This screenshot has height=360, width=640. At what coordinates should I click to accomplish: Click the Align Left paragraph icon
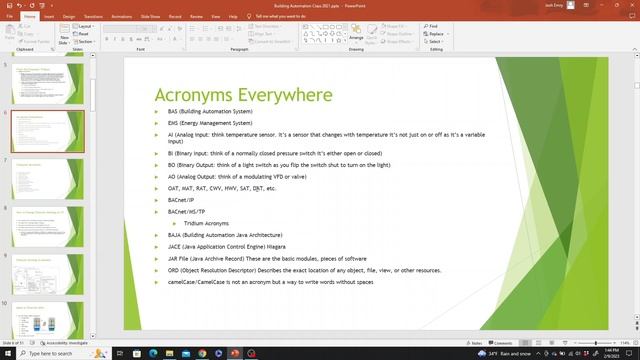192,39
